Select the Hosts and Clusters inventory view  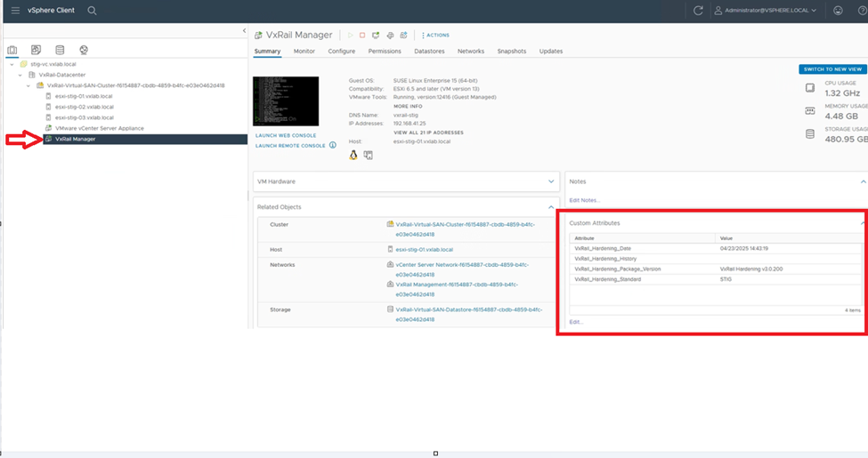click(x=12, y=51)
